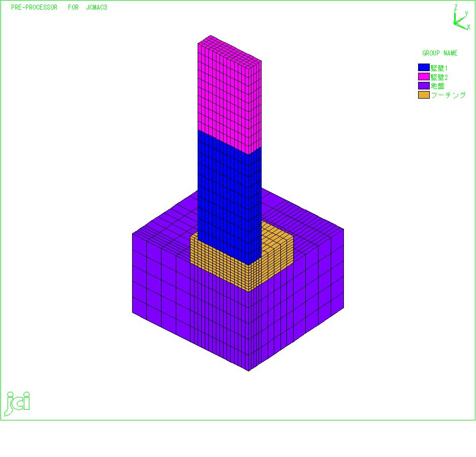476x457 pixels.
Task: Select the purple 地盤 legend swatch
Action: pyautogui.click(x=424, y=86)
